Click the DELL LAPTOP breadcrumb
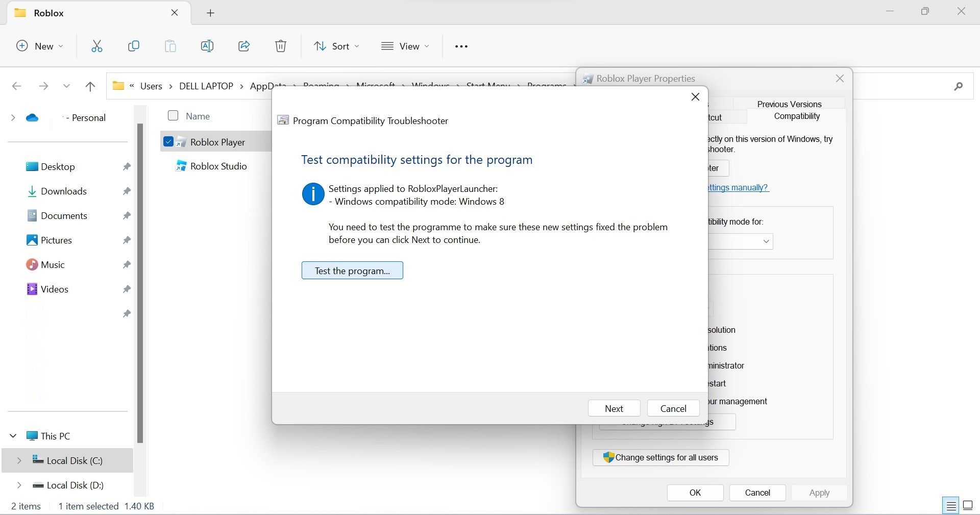This screenshot has height=515, width=980. tap(206, 86)
